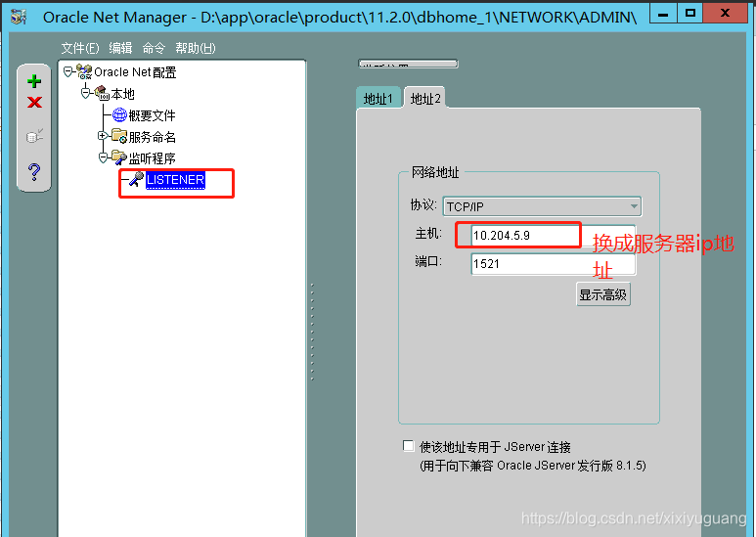Open the 协议 TCP/IP dropdown
The image size is (756, 537).
542,206
